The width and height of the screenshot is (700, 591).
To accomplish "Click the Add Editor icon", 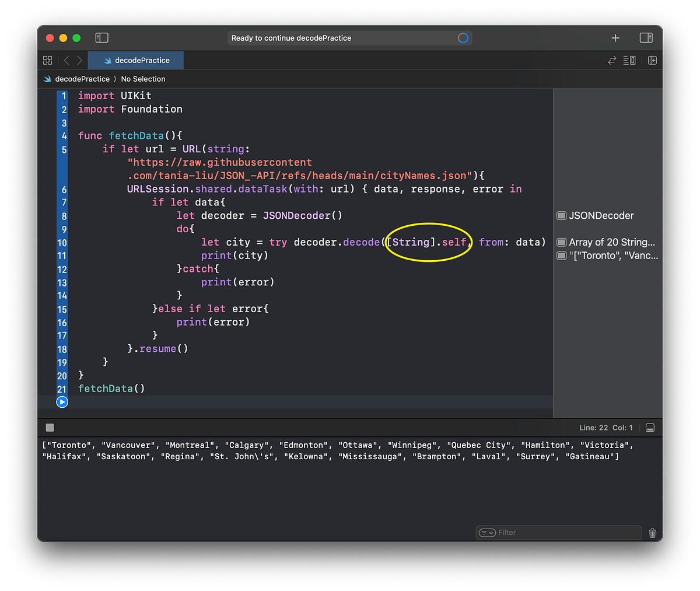I will (653, 60).
